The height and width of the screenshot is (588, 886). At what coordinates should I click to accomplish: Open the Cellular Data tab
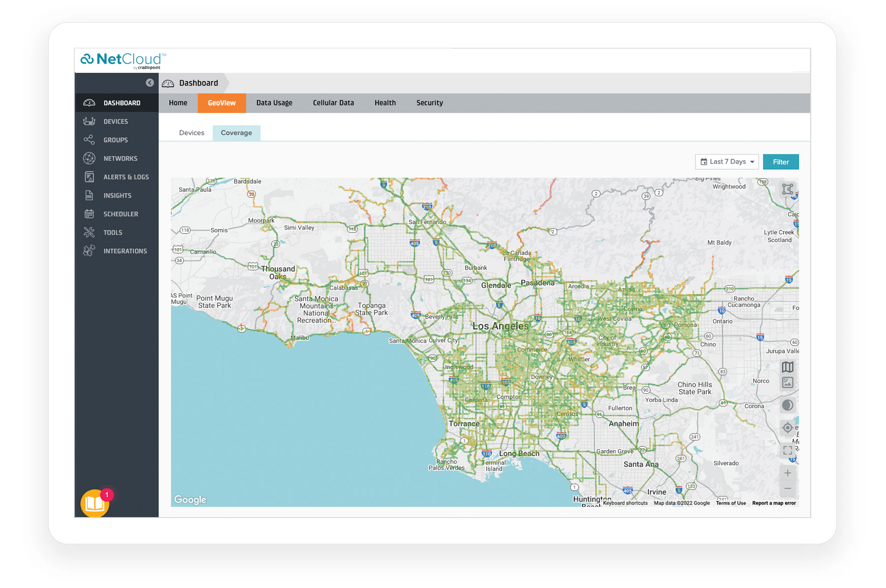pyautogui.click(x=333, y=103)
